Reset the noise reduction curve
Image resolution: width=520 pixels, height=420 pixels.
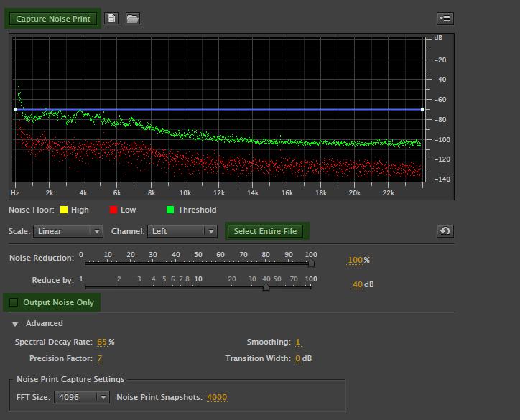[x=445, y=231]
